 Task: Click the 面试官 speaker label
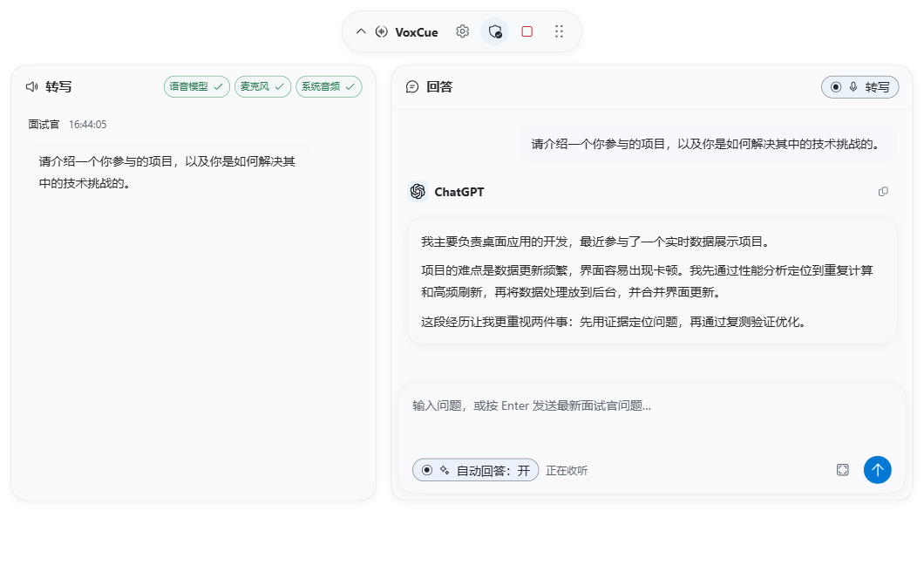[44, 125]
